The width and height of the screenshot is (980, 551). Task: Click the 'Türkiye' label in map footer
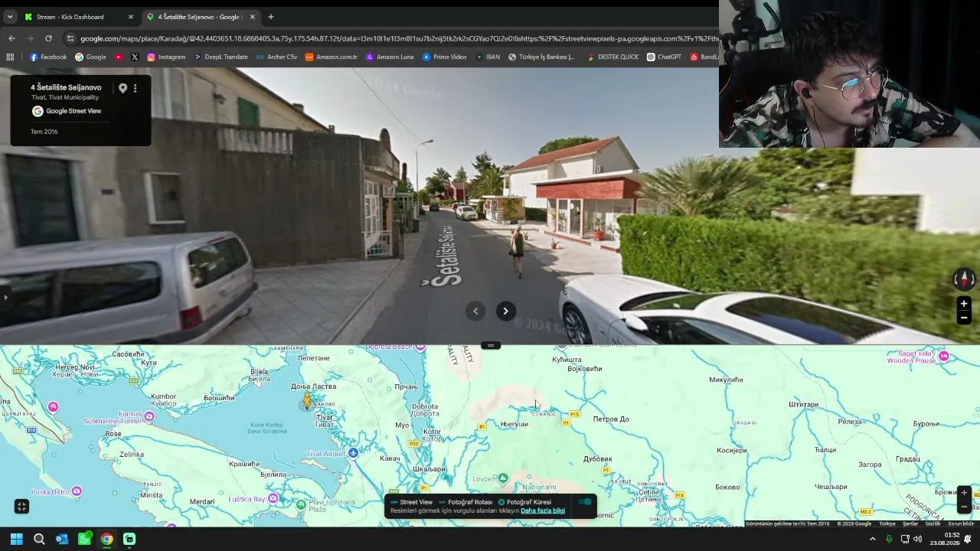pos(887,523)
